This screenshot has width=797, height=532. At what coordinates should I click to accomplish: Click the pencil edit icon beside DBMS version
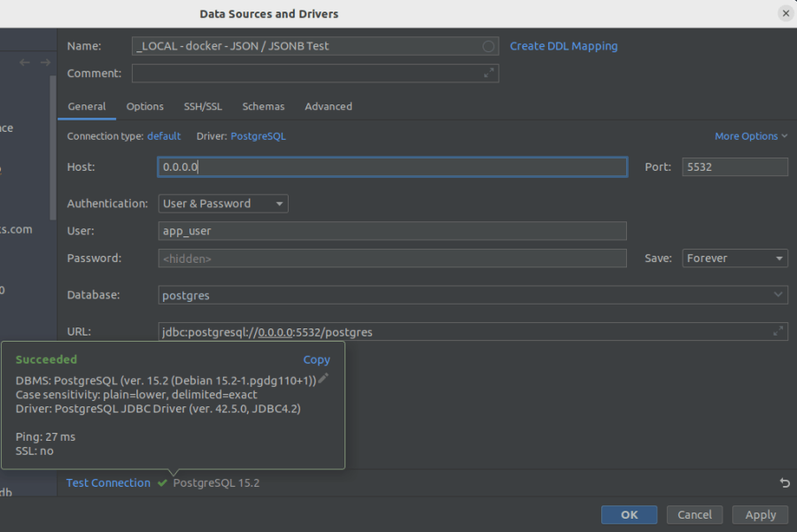tap(324, 377)
